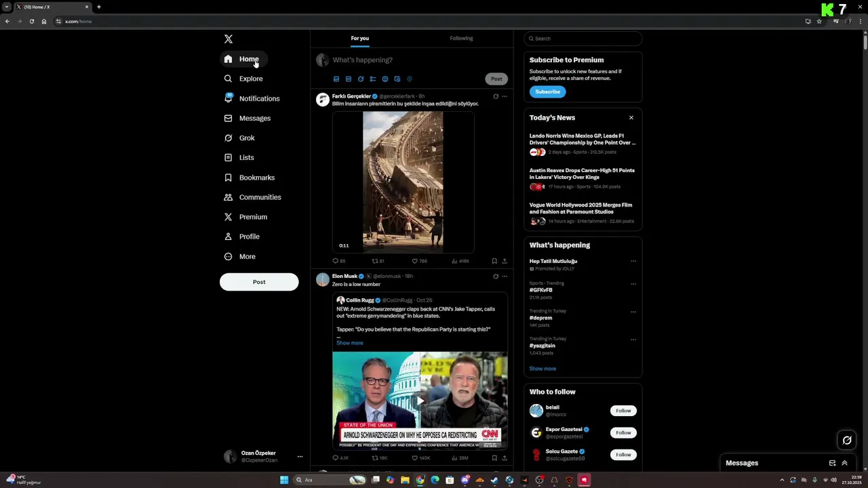The width and height of the screenshot is (868, 488).
Task: Click Show more under What's happening
Action: point(542,369)
